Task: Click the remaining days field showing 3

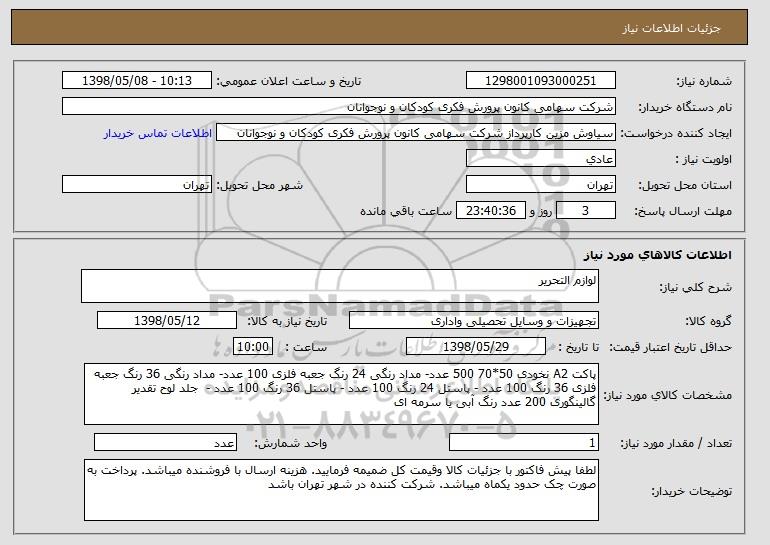Action: tap(586, 211)
